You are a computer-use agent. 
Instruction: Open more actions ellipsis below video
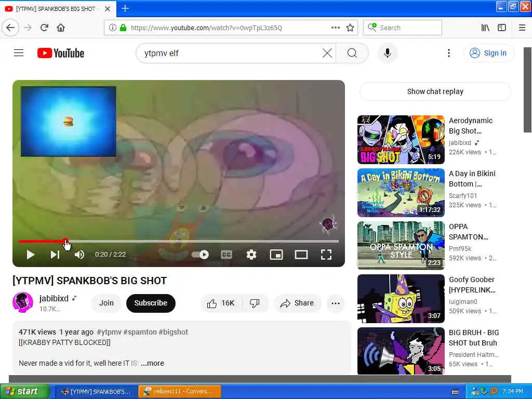point(336,303)
